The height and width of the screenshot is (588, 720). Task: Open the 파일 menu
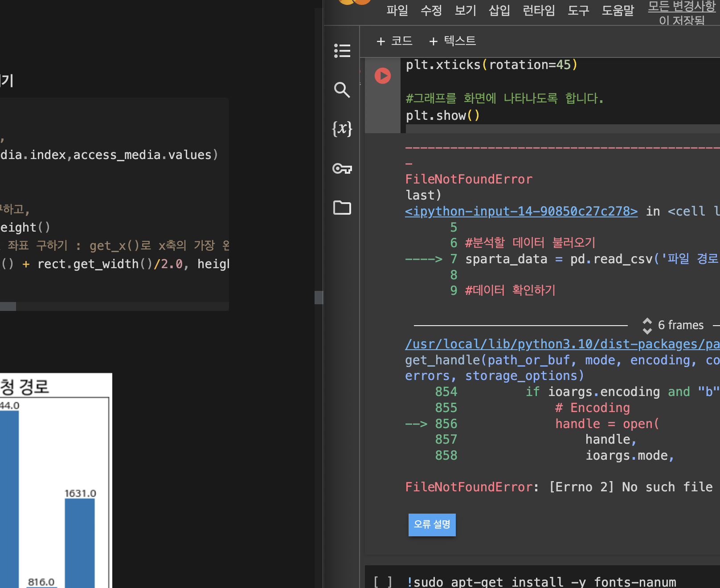coord(397,10)
